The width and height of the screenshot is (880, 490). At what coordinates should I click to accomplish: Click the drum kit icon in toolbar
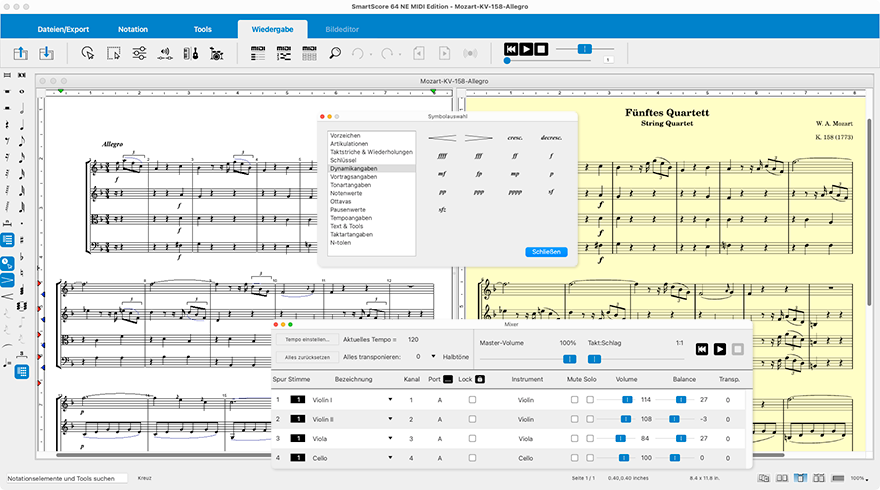click(x=217, y=53)
